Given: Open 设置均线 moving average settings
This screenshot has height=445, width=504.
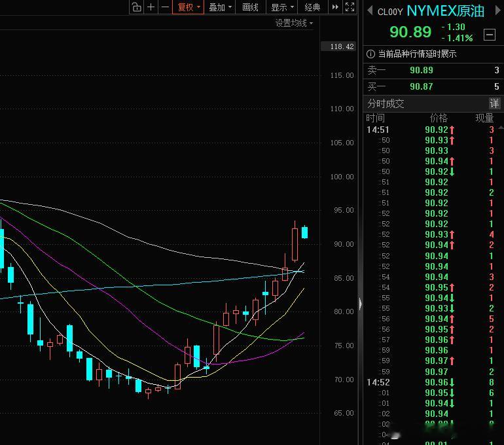Looking at the screenshot, I should 294,23.
